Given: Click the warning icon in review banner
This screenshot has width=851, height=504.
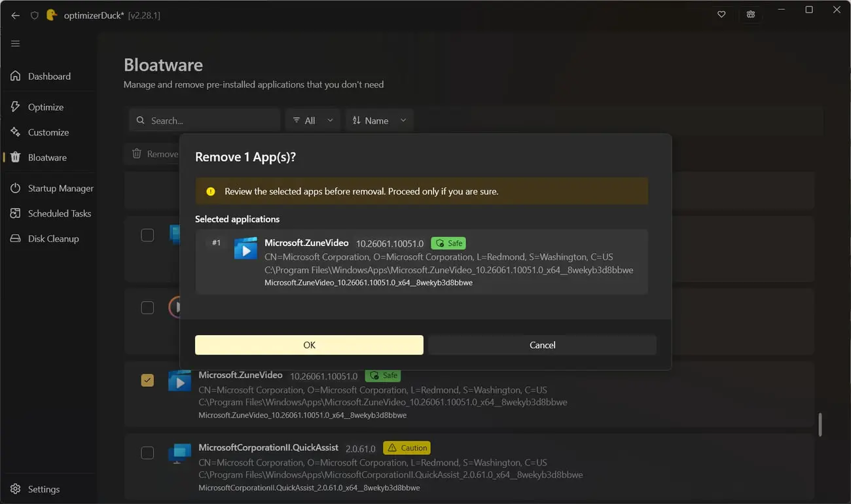Looking at the screenshot, I should 211,192.
